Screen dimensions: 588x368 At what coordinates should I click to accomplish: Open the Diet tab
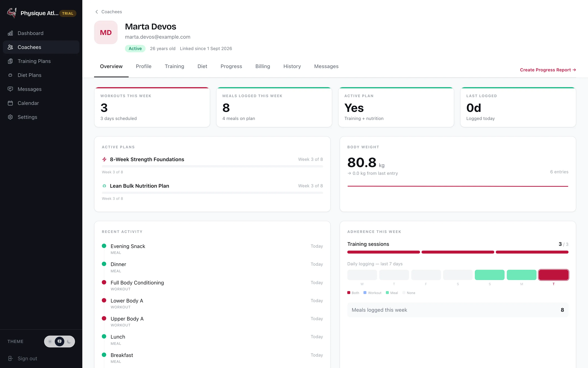[x=202, y=66]
